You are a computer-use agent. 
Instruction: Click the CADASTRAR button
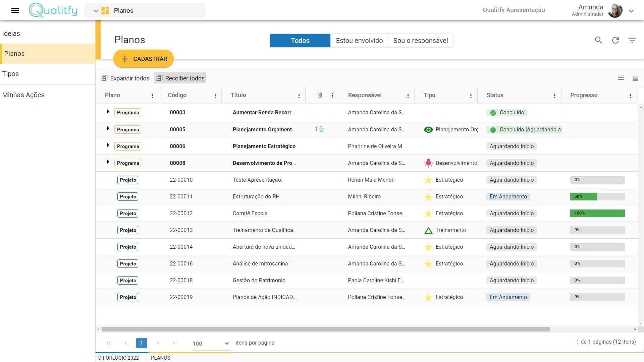pyautogui.click(x=144, y=59)
